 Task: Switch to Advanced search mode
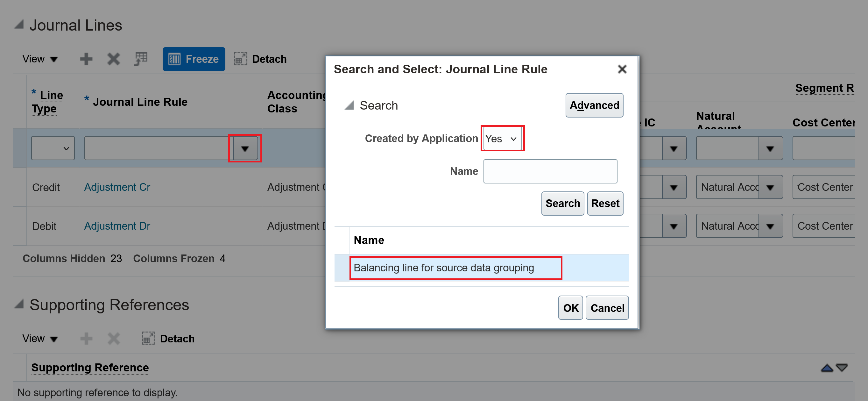[x=594, y=105]
